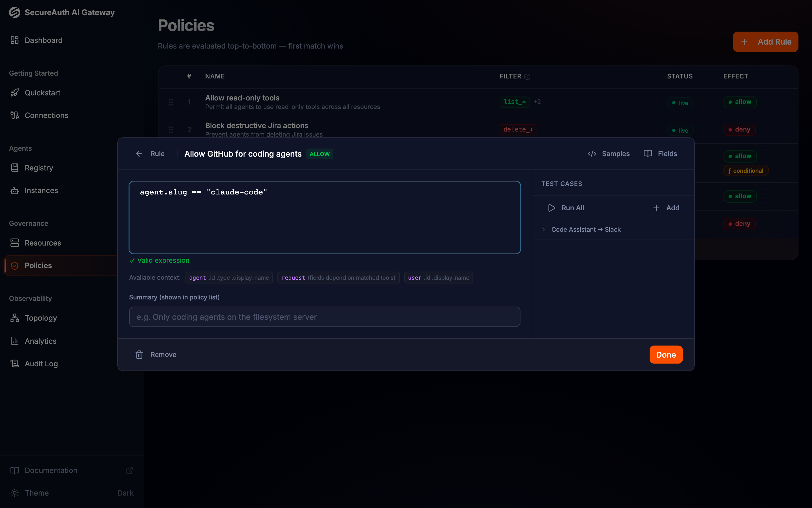Click the Documentation book icon
812x508 pixels.
click(x=14, y=470)
